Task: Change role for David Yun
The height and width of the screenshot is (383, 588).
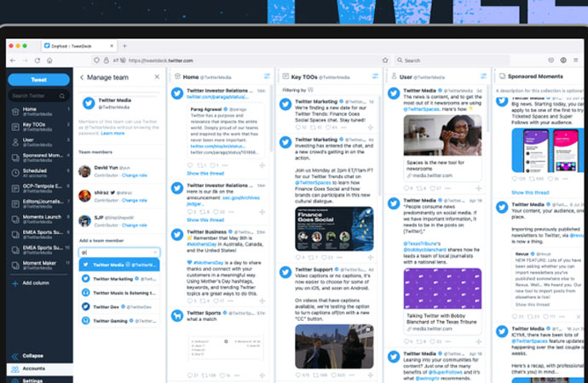Action: pyautogui.click(x=135, y=174)
